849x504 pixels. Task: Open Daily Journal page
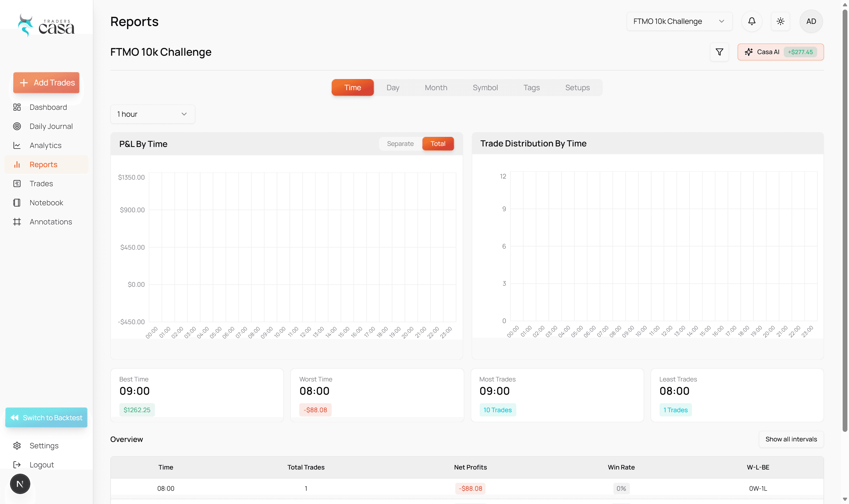pos(46,126)
